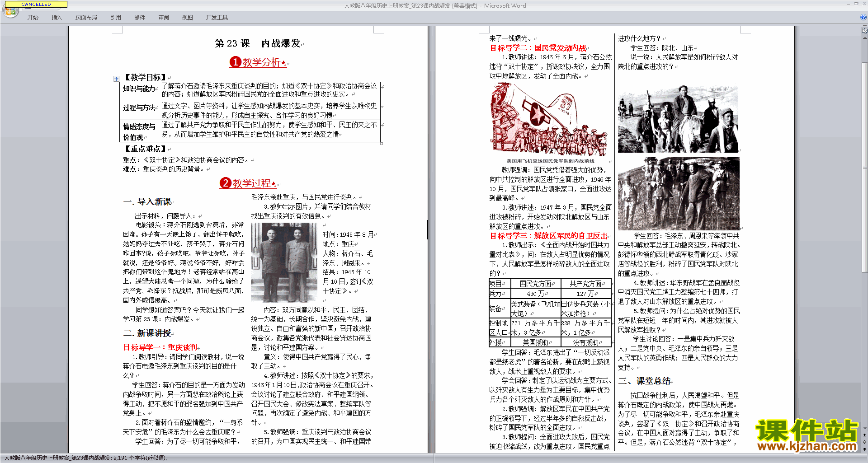Screen dimensions: 868x463
Task: Click red heading 目标导学二：国民党发动内战
Action: (x=538, y=48)
